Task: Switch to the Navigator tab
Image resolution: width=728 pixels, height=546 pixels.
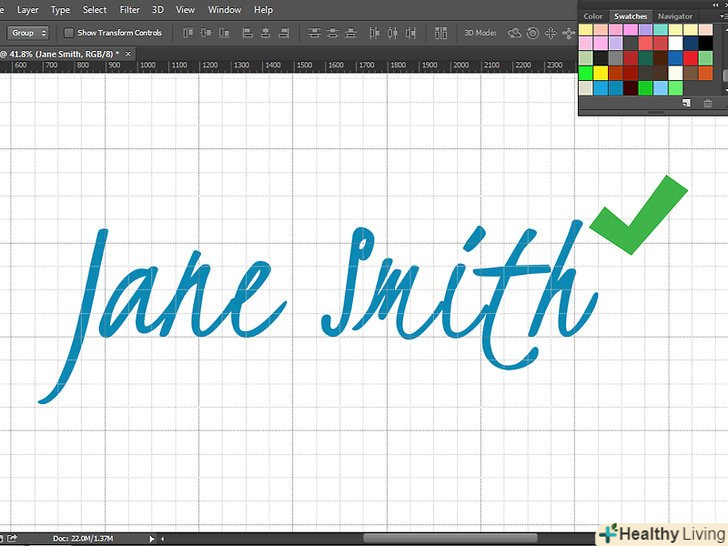Action: 675,16
